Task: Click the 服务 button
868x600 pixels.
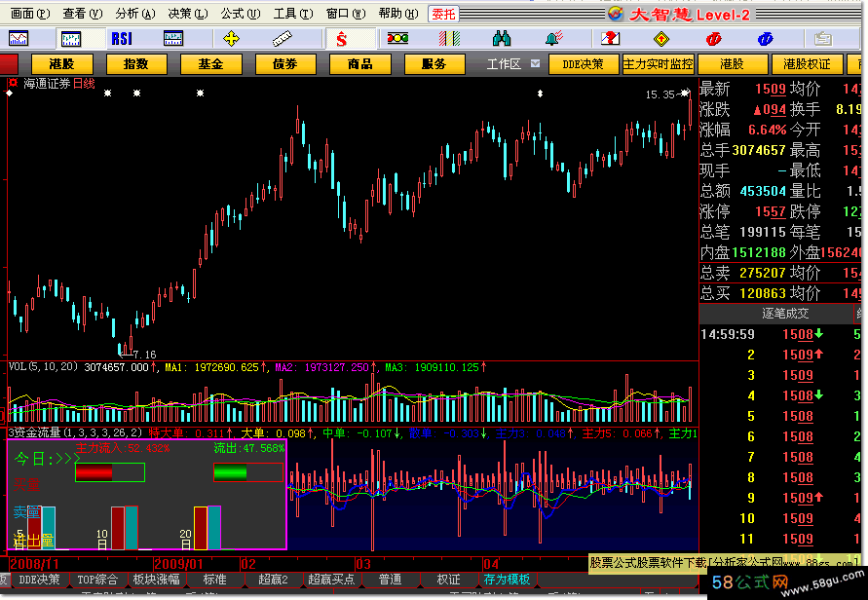Action: 434,64
